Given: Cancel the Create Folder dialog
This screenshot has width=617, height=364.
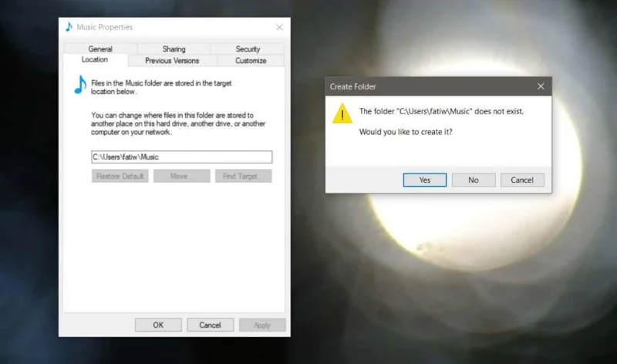Looking at the screenshot, I should click(522, 180).
